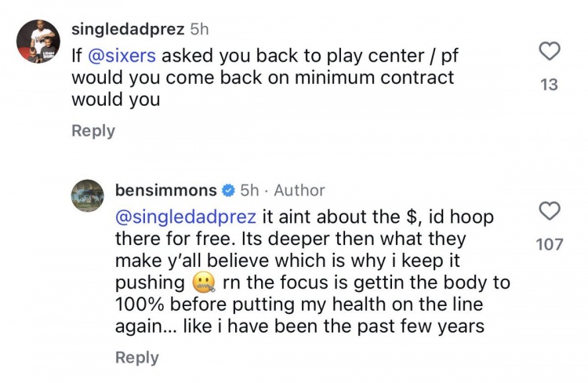
Task: Click the bensimmons username
Action: point(164,190)
